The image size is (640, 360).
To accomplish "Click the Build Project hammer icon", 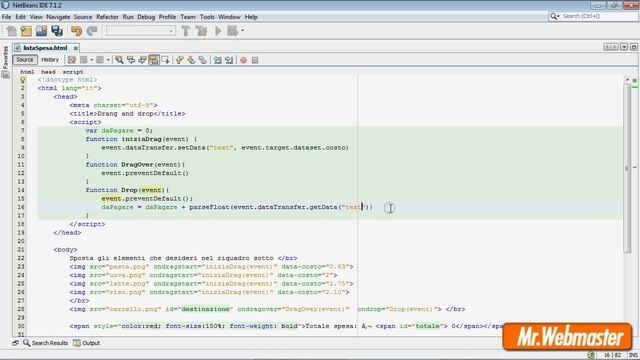I will tap(186, 31).
